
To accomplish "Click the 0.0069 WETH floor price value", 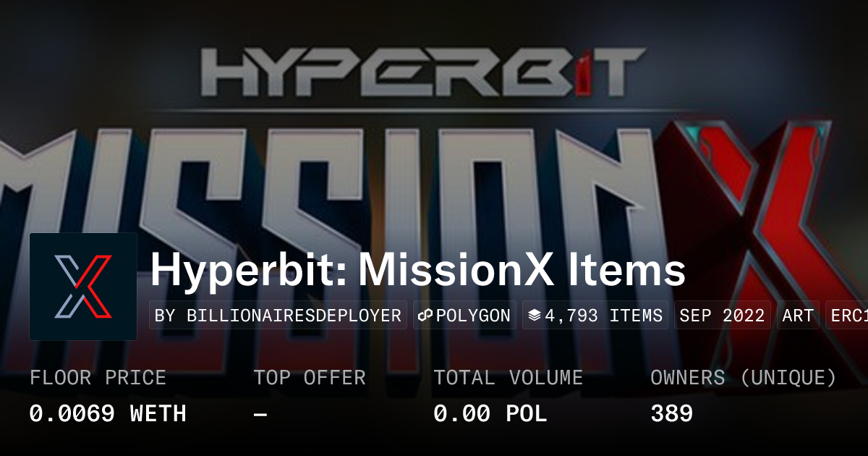I will tap(108, 414).
